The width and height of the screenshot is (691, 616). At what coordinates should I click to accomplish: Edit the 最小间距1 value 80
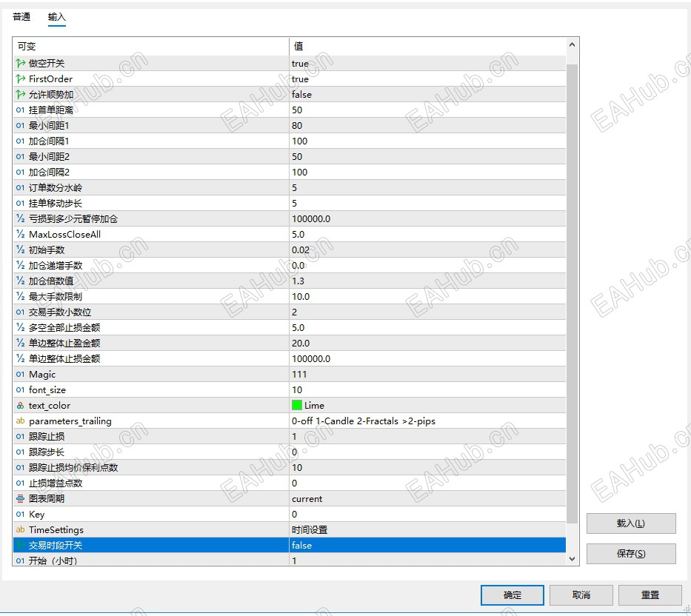coord(427,126)
